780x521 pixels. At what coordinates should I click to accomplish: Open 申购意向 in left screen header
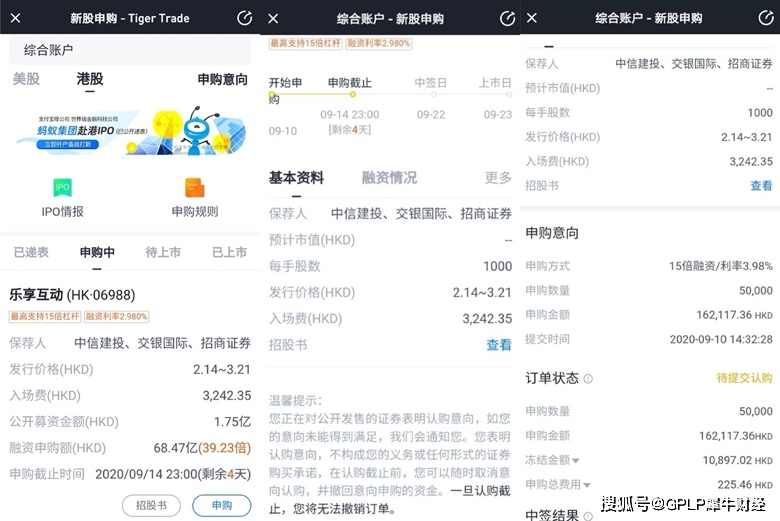(x=222, y=79)
